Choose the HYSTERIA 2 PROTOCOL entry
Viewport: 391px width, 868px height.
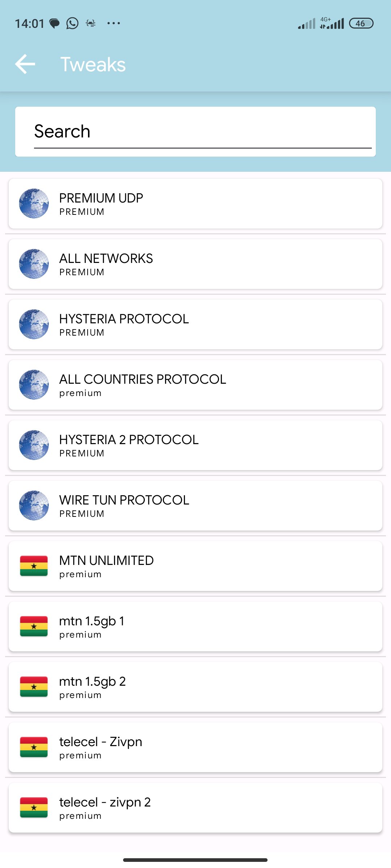point(195,445)
